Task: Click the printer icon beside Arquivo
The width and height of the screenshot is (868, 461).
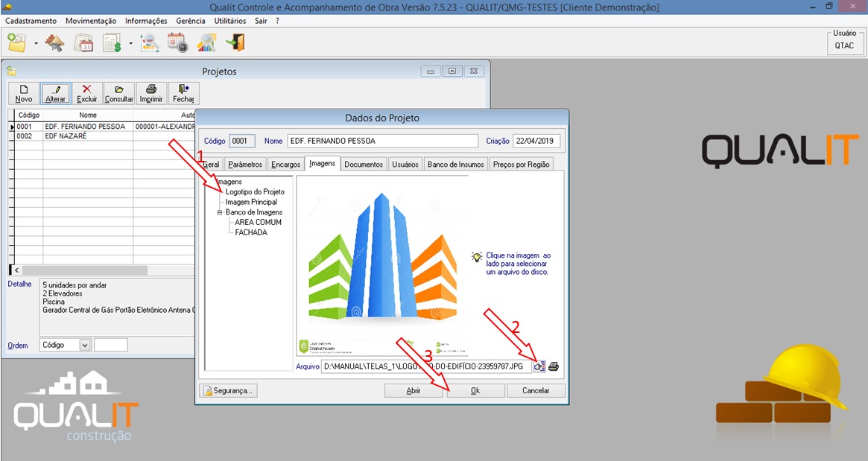Action: tap(554, 366)
